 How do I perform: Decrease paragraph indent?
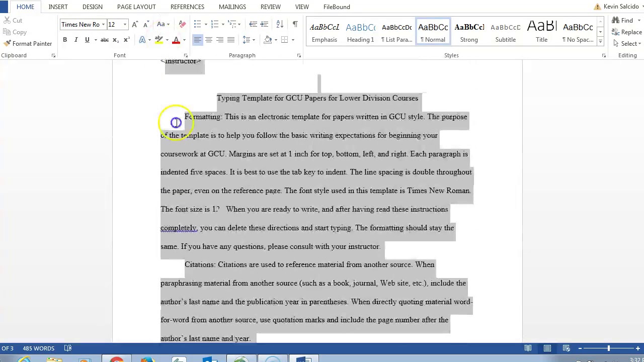253,24
